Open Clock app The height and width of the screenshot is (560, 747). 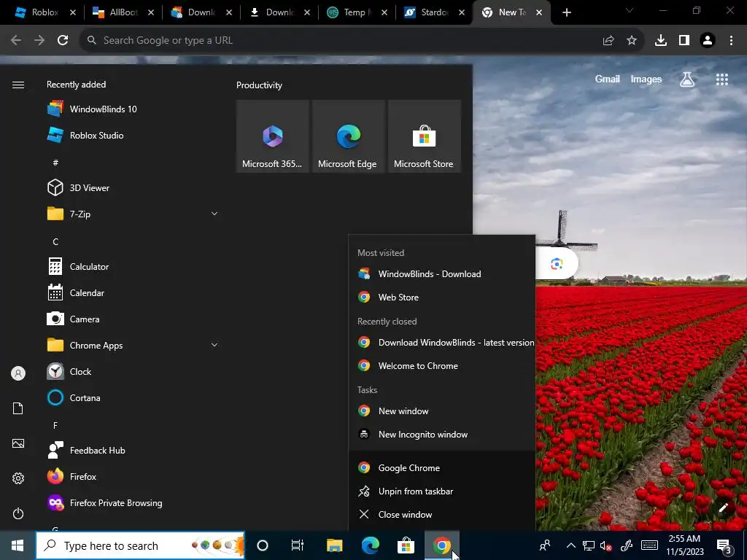click(133, 371)
